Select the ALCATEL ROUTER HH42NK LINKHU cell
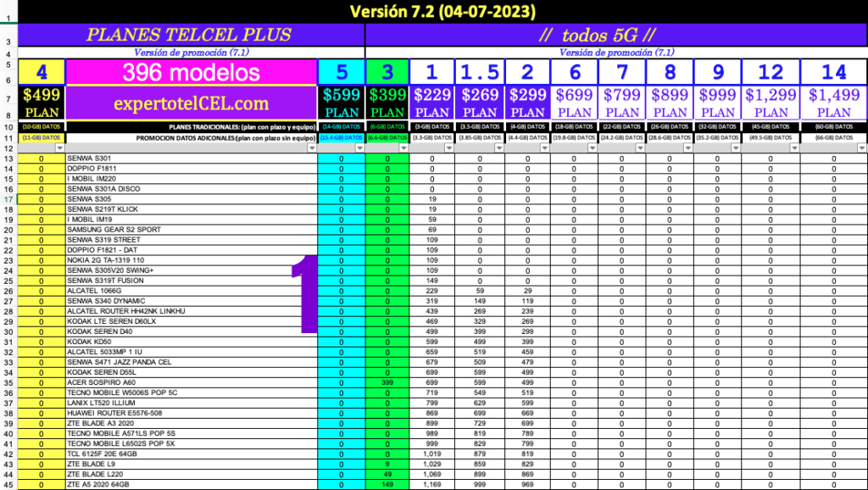868x490 pixels. tap(192, 311)
